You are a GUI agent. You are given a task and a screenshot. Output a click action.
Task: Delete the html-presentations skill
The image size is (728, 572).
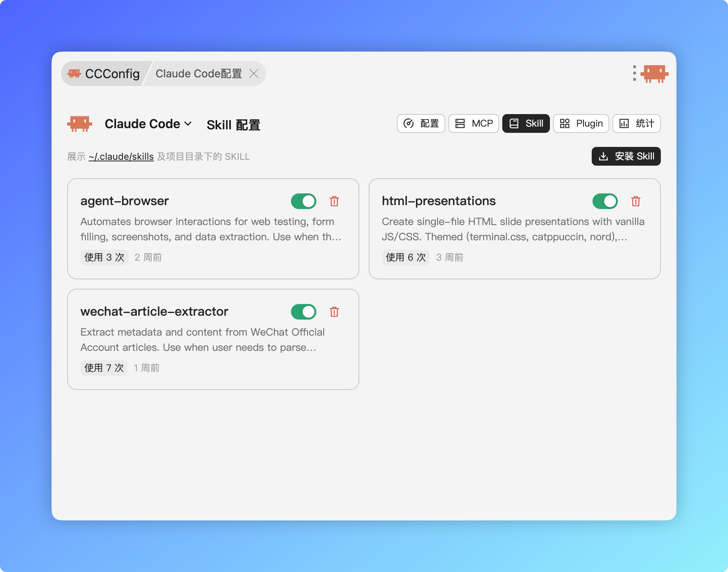pyautogui.click(x=636, y=201)
